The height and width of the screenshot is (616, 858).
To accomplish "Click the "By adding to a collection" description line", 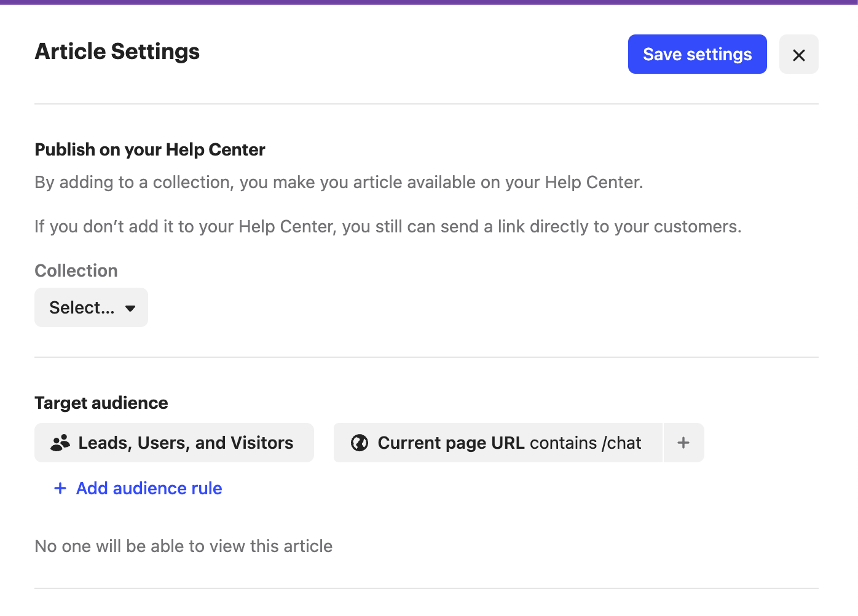I will click(339, 182).
